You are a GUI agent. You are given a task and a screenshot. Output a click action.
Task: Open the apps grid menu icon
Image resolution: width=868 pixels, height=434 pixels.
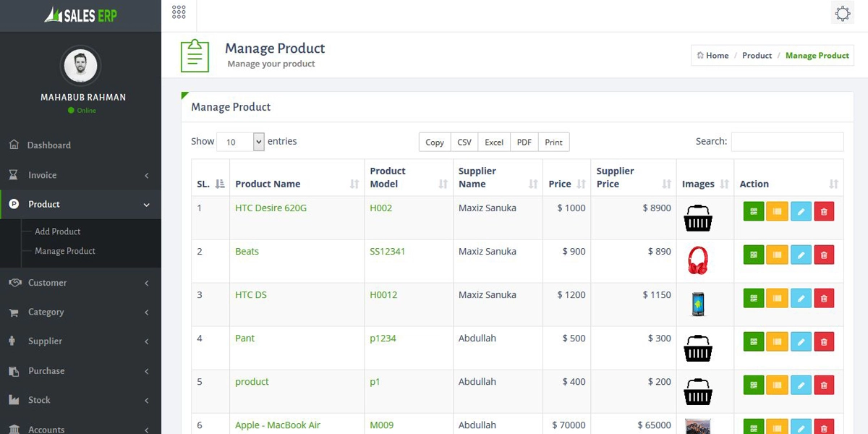pos(179,12)
